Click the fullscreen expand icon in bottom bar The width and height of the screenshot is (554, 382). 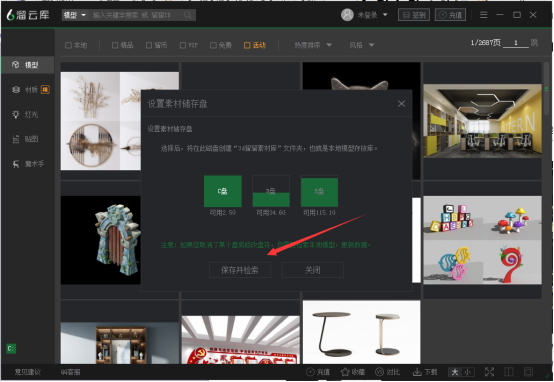(x=489, y=372)
